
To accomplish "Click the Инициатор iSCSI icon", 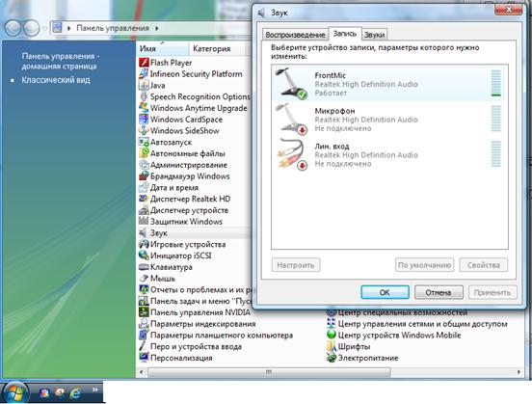I will pyautogui.click(x=144, y=256).
